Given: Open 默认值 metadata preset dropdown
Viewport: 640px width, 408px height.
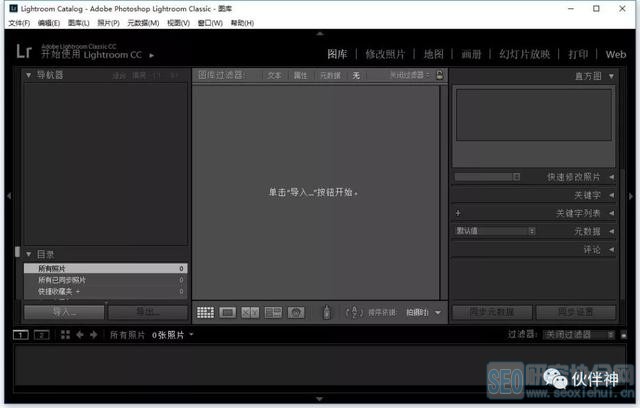Looking at the screenshot, I should click(495, 231).
